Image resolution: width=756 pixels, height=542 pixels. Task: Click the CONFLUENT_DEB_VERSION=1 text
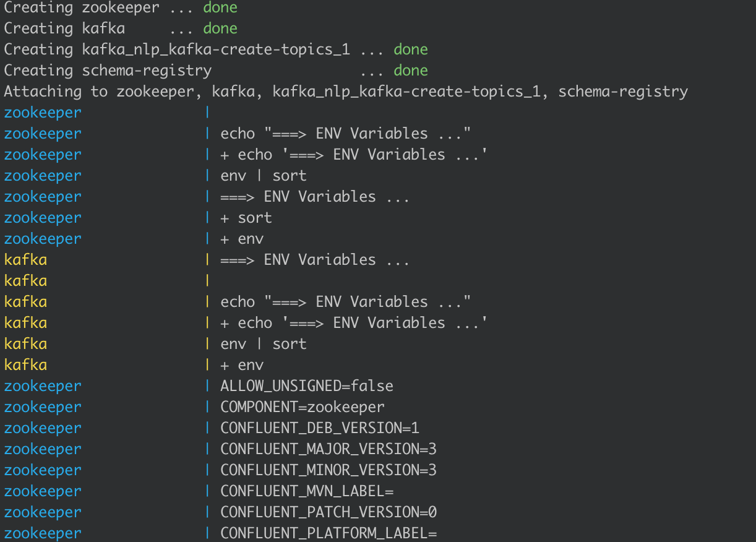320,428
